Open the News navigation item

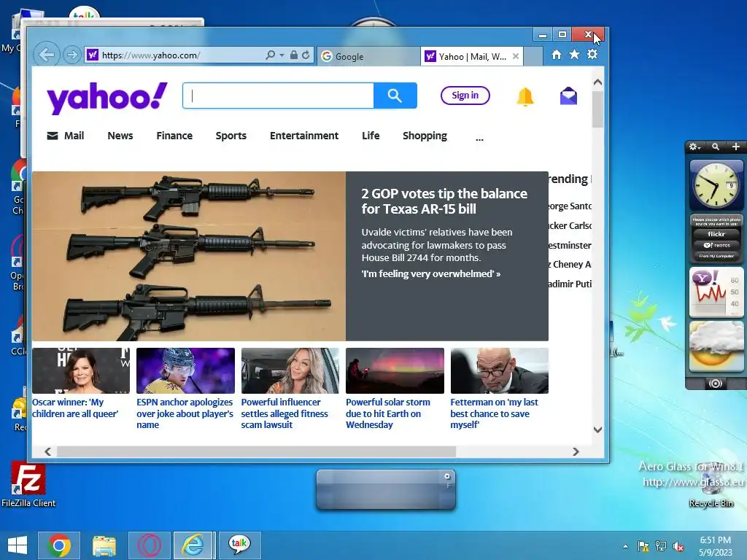[x=120, y=136]
